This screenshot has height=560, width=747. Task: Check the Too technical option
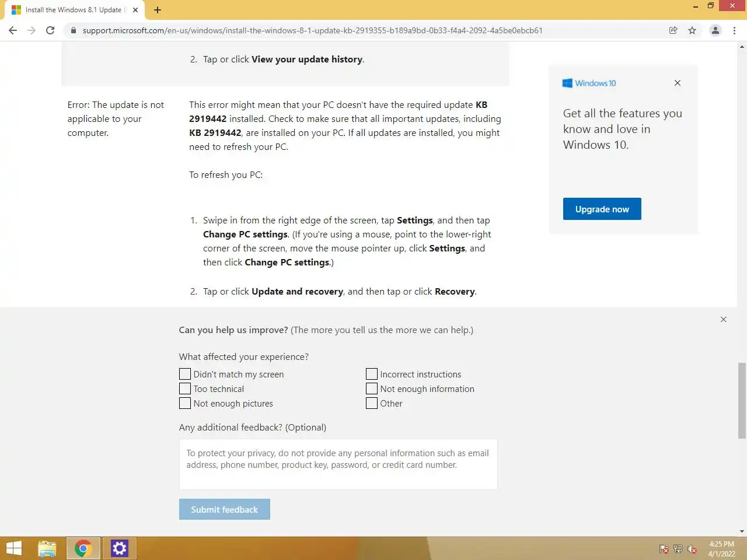click(x=185, y=388)
